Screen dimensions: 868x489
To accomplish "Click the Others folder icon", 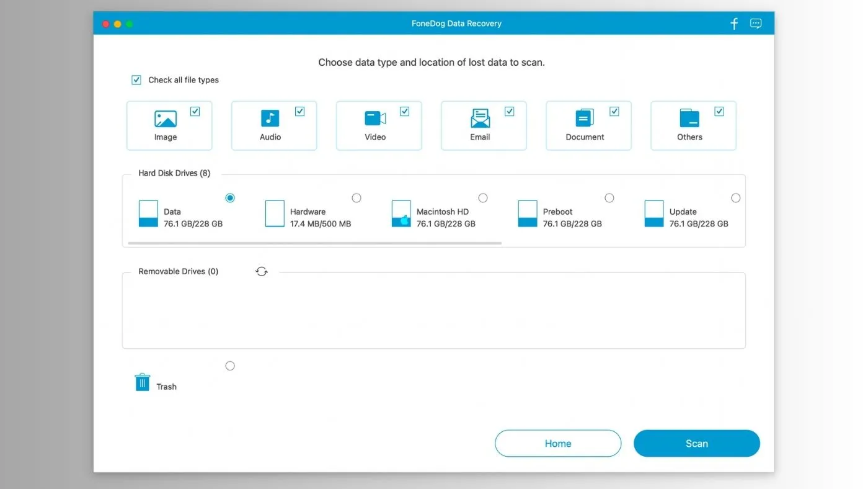I will [689, 119].
